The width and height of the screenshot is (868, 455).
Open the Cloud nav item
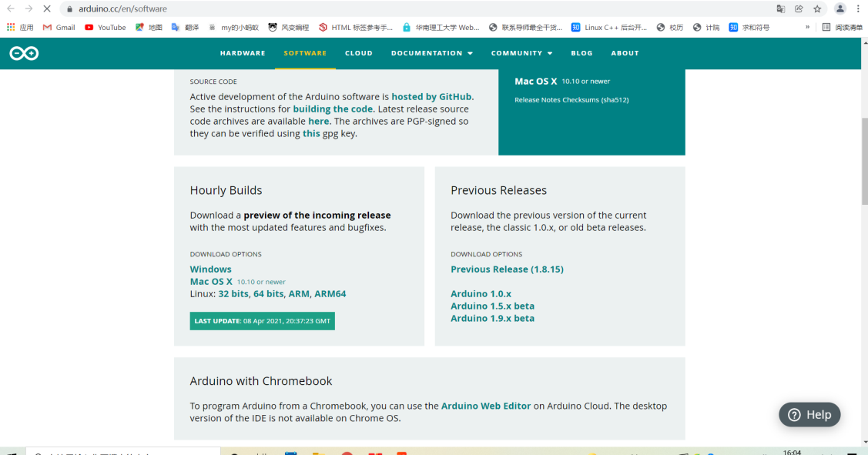[359, 53]
